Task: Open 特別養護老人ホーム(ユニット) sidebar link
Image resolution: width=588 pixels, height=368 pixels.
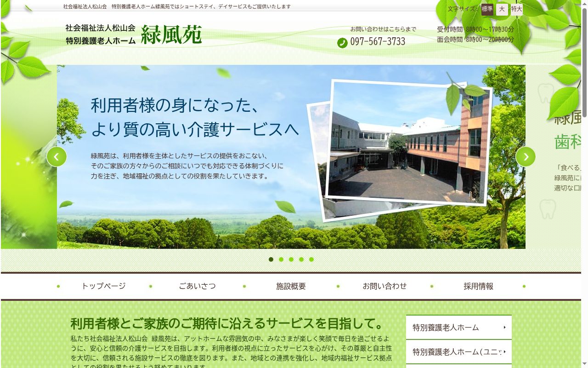Action: tap(459, 352)
